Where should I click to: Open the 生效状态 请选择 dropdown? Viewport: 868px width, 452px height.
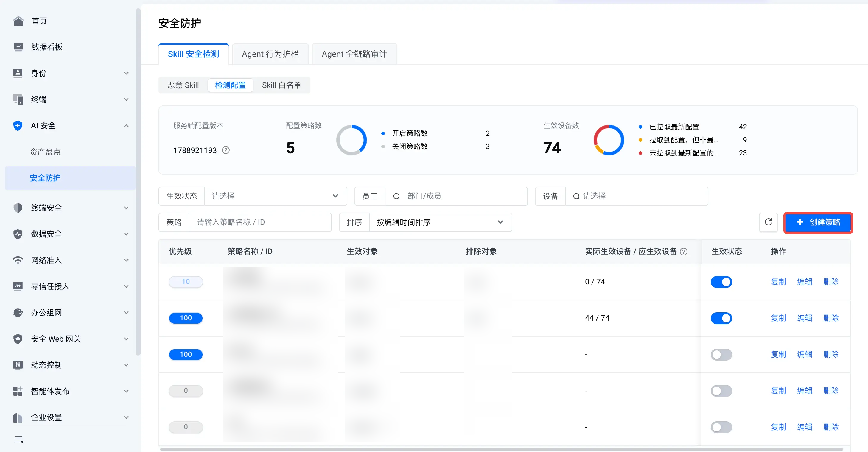275,196
